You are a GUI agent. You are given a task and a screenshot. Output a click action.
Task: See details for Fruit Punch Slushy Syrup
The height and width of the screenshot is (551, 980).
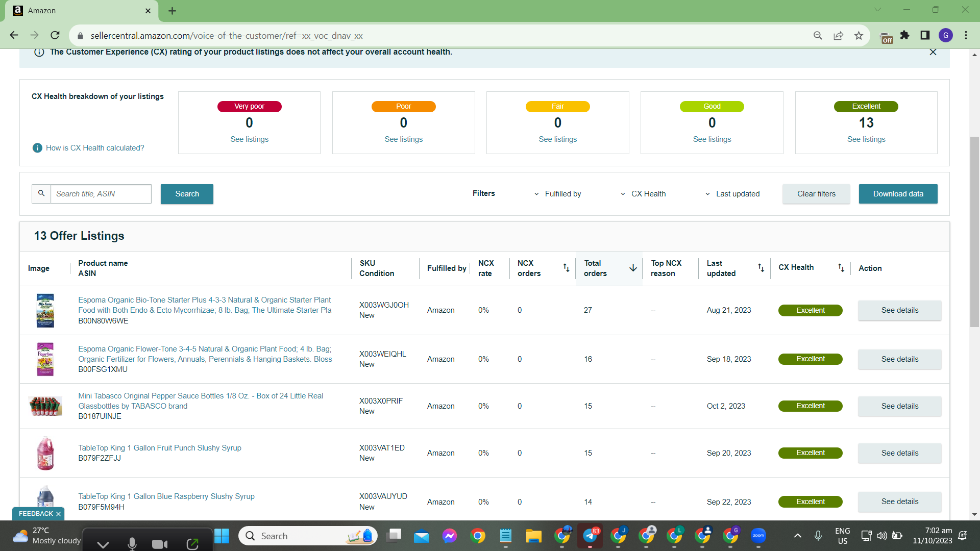(x=899, y=453)
